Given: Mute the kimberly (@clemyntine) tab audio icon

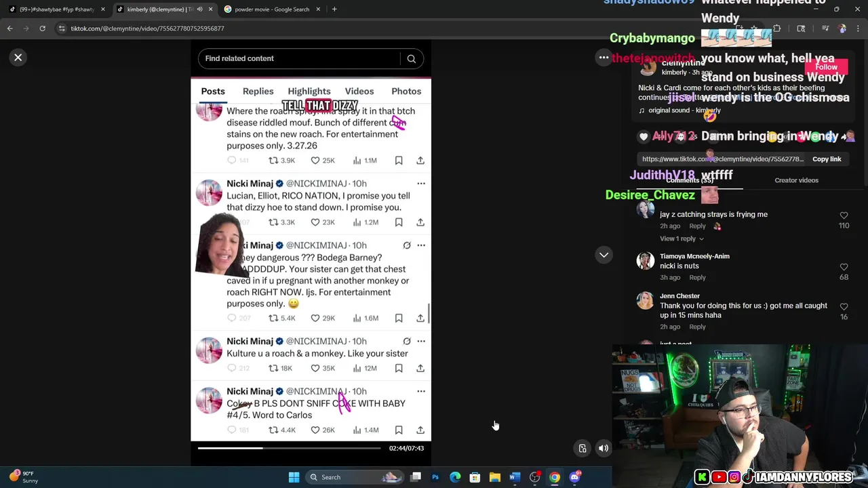Looking at the screenshot, I should point(199,9).
